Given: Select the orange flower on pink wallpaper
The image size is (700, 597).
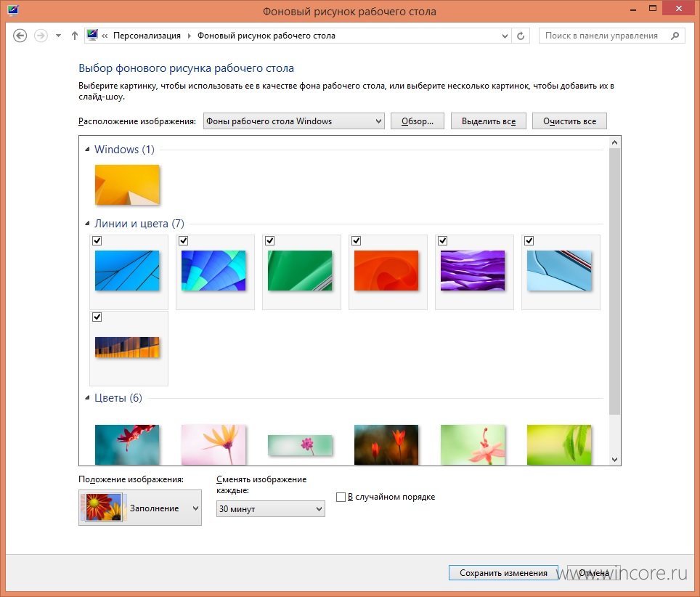Looking at the screenshot, I should (213, 444).
